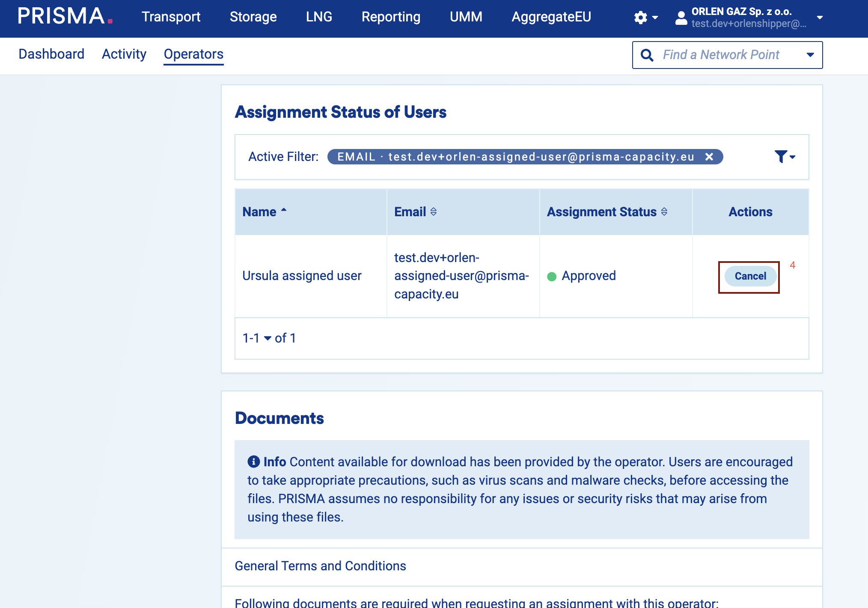Expand the 1-1 pagination dropdown
868x608 pixels.
[268, 338]
